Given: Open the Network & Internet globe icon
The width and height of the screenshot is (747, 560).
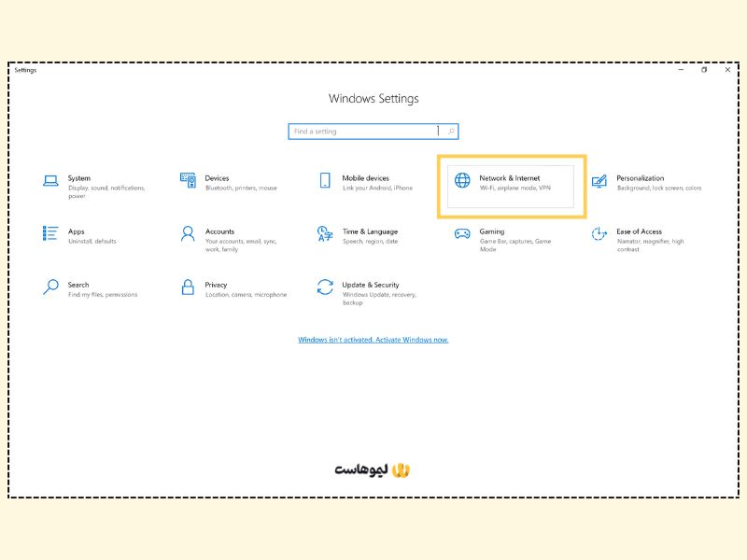Looking at the screenshot, I should (462, 180).
